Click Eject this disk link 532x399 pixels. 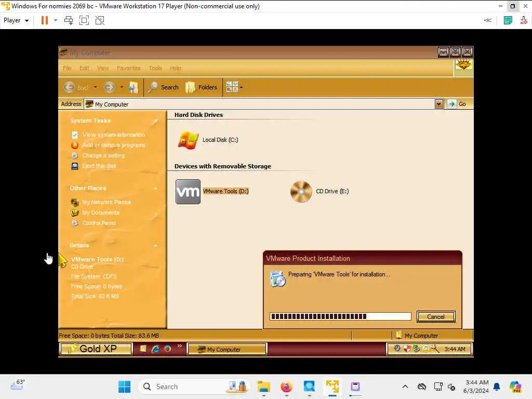(99, 166)
